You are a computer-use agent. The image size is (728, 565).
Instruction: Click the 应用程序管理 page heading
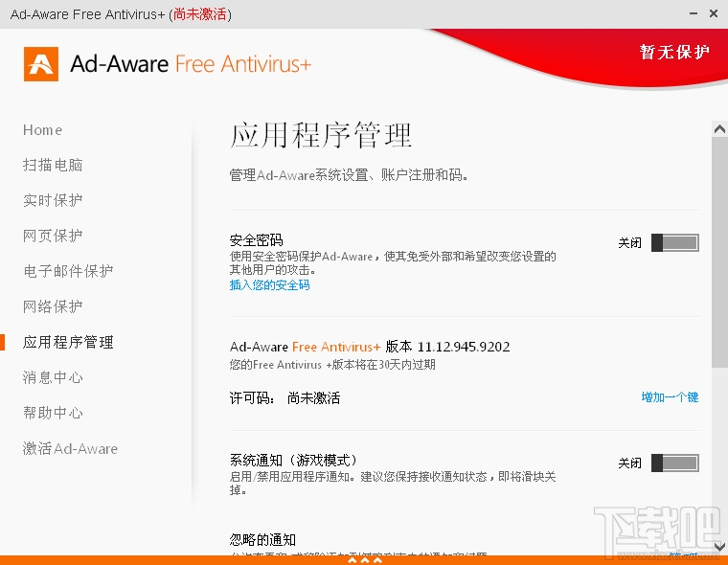click(320, 135)
